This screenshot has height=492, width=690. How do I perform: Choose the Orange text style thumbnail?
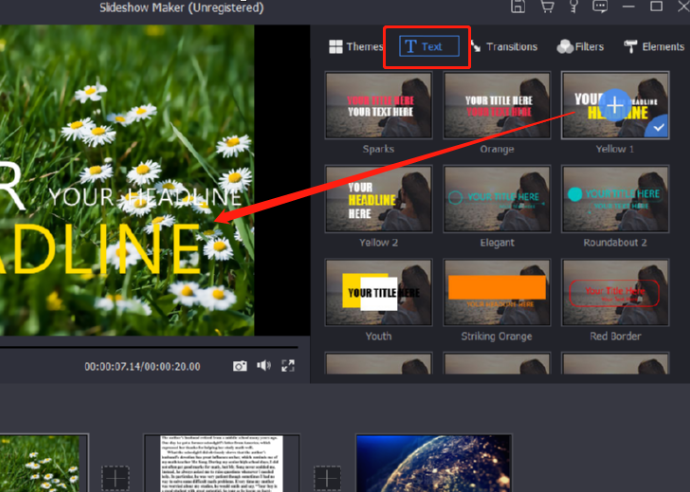(x=497, y=105)
